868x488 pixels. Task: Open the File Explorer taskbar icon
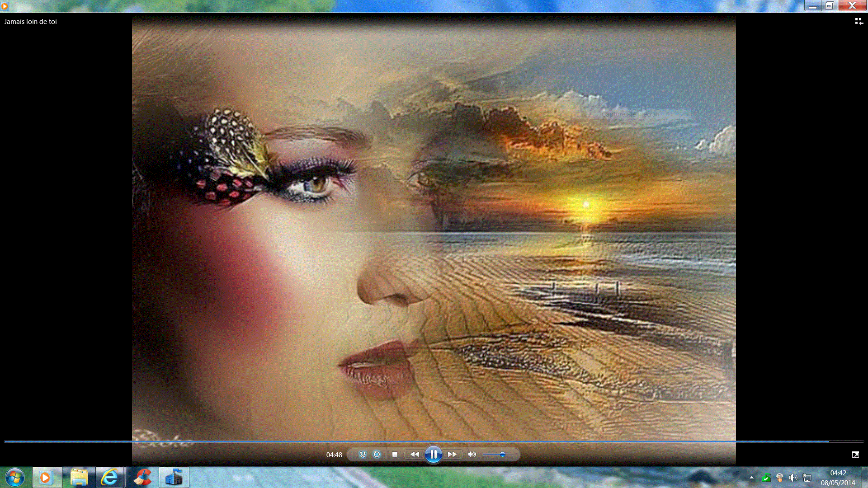[x=79, y=478]
